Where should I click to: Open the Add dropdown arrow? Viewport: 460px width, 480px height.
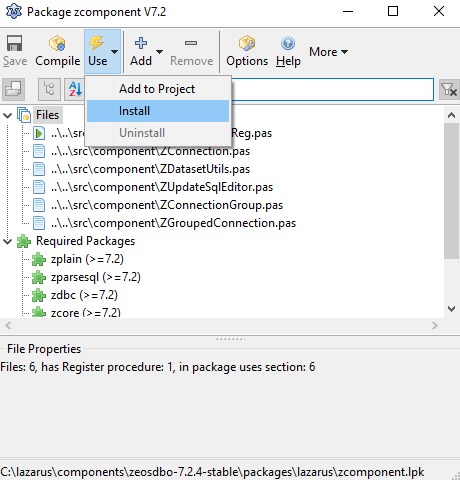[x=159, y=52]
